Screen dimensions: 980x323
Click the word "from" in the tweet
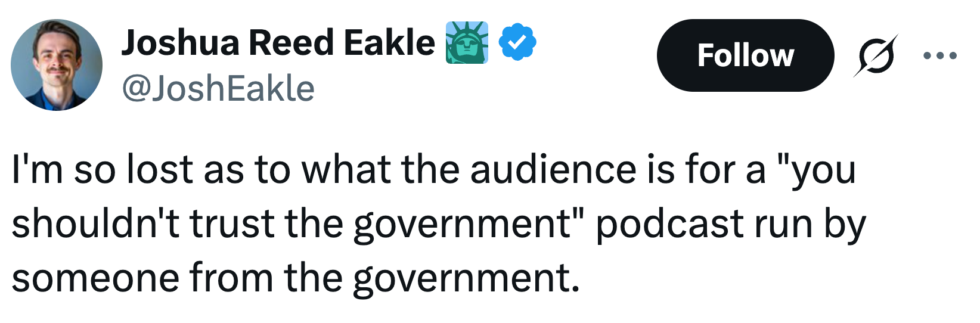pyautogui.click(x=231, y=278)
